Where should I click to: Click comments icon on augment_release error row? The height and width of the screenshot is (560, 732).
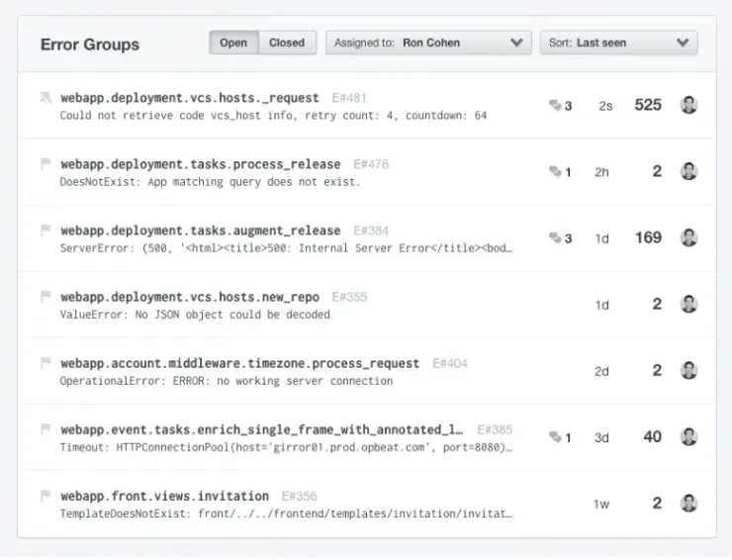pyautogui.click(x=556, y=238)
